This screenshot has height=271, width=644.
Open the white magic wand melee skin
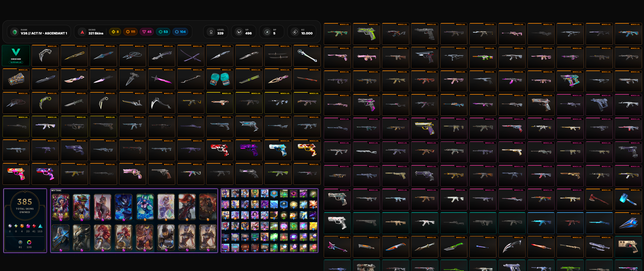point(307,56)
